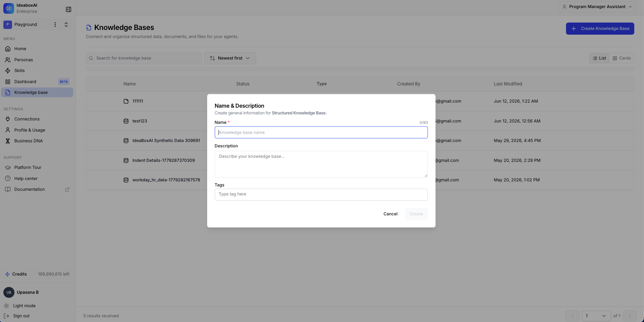
Task: Click the Last Modified column header
Action: [508, 84]
